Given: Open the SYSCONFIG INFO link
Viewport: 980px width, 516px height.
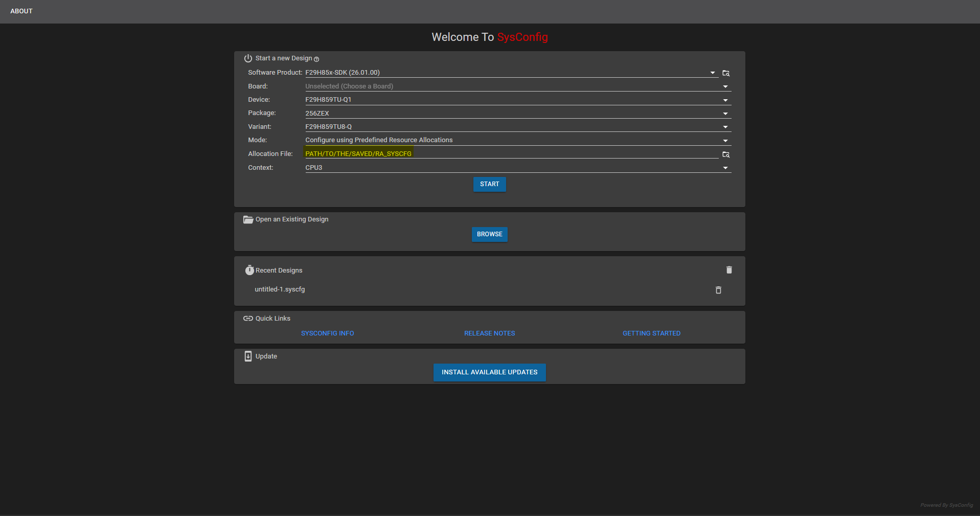Looking at the screenshot, I should (x=328, y=333).
